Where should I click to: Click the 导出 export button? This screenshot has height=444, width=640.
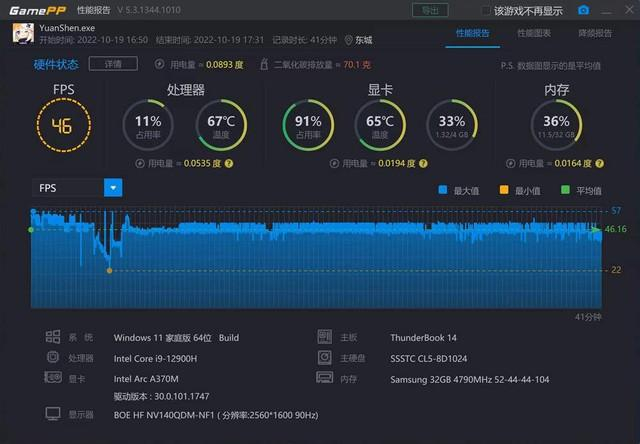click(430, 11)
